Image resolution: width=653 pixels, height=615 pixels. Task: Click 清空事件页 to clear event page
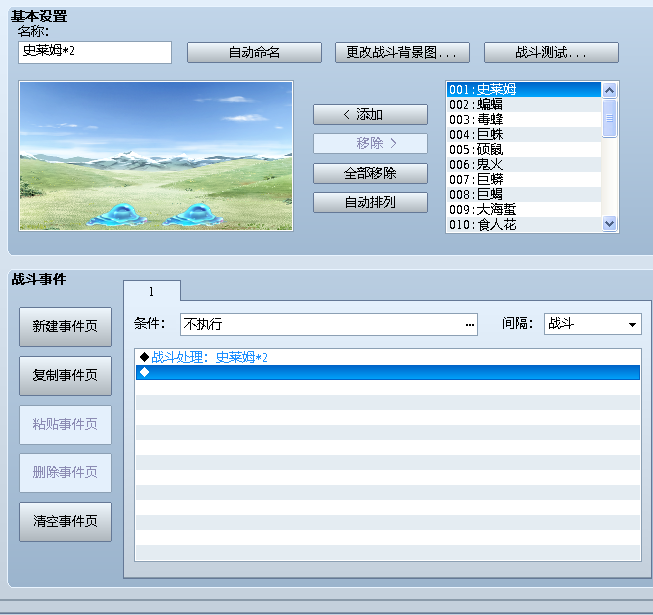click(65, 522)
